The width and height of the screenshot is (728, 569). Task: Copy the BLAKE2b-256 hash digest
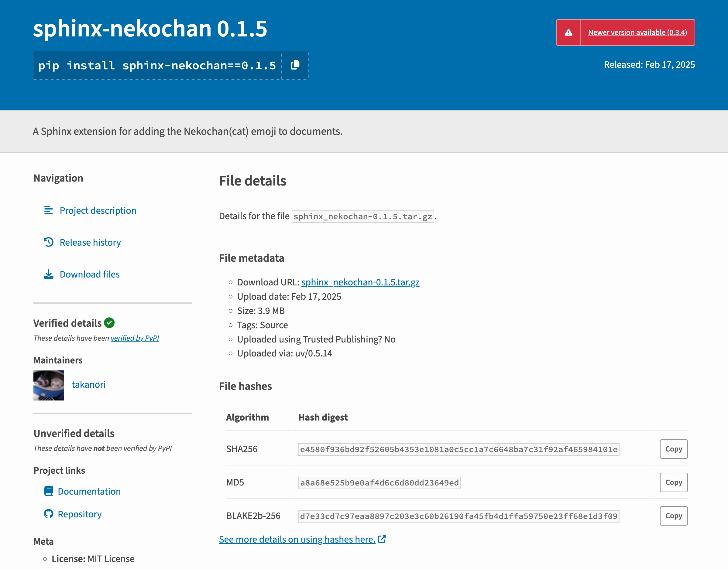click(673, 516)
